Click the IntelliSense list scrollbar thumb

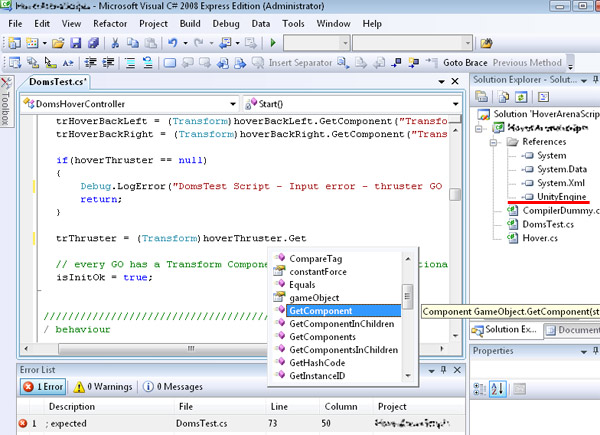(x=408, y=296)
